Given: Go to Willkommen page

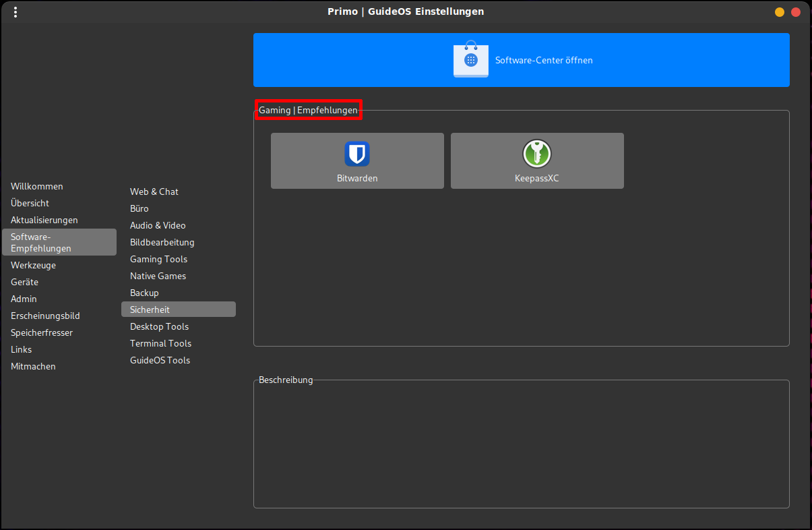Looking at the screenshot, I should pyautogui.click(x=37, y=186).
